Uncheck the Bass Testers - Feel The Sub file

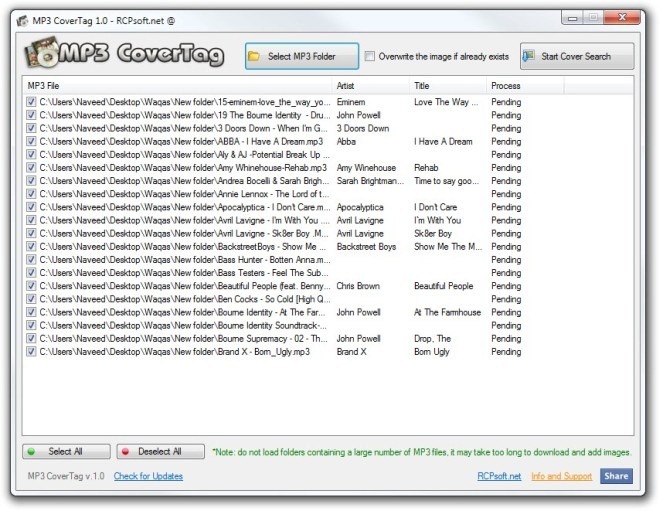tap(31, 273)
